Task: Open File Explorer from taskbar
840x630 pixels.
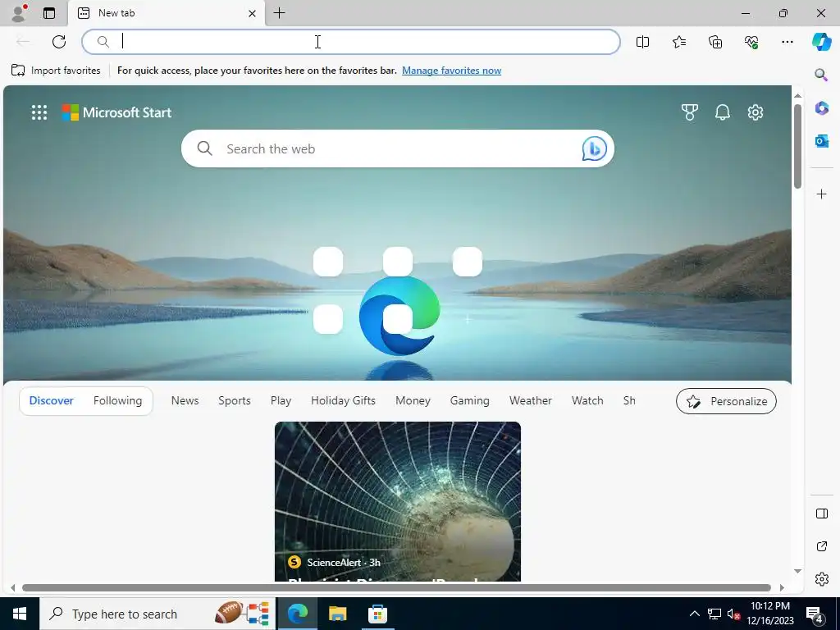Action: point(337,614)
